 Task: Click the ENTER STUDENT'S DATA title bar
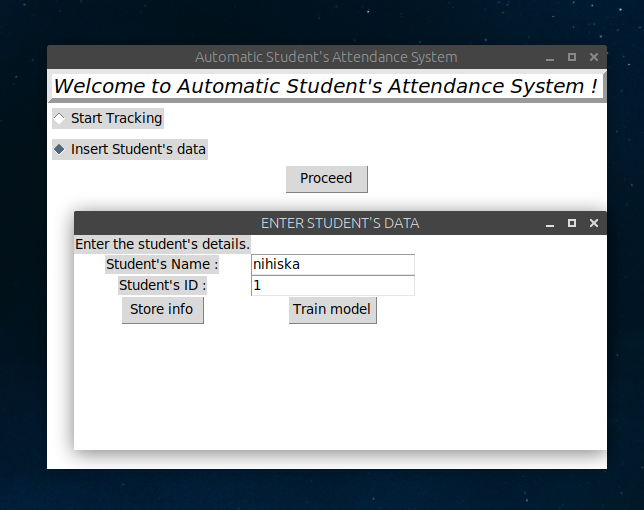pos(340,223)
